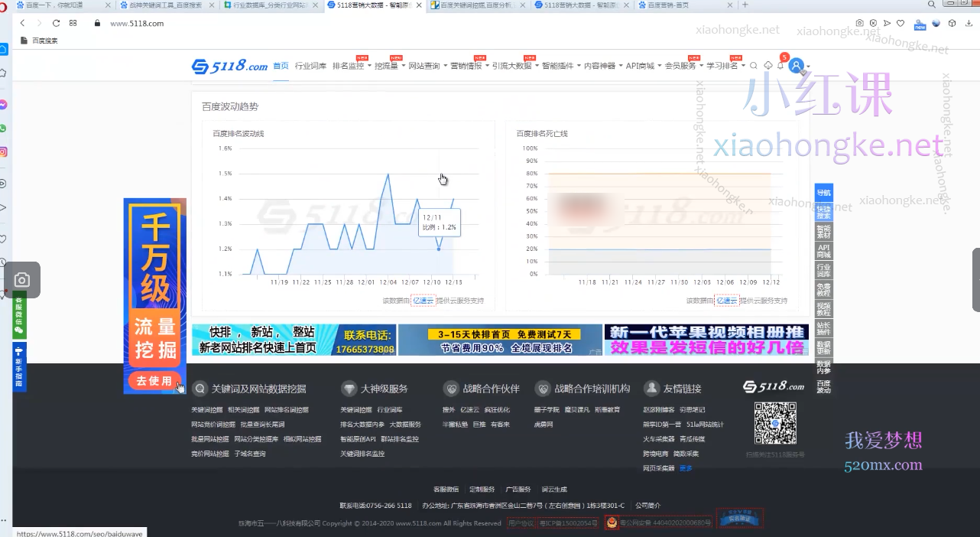Open the green 客服微信 side tab
This screenshot has width=980, height=537.
tap(19, 315)
